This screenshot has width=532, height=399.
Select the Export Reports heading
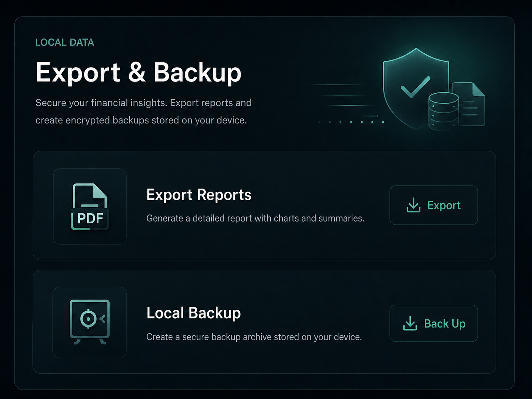coord(199,195)
